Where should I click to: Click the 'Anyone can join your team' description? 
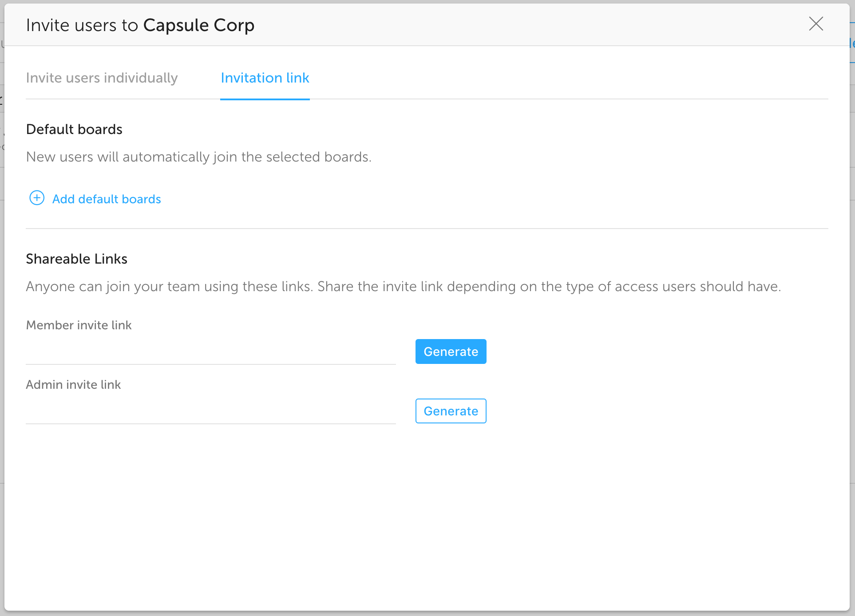[403, 287]
